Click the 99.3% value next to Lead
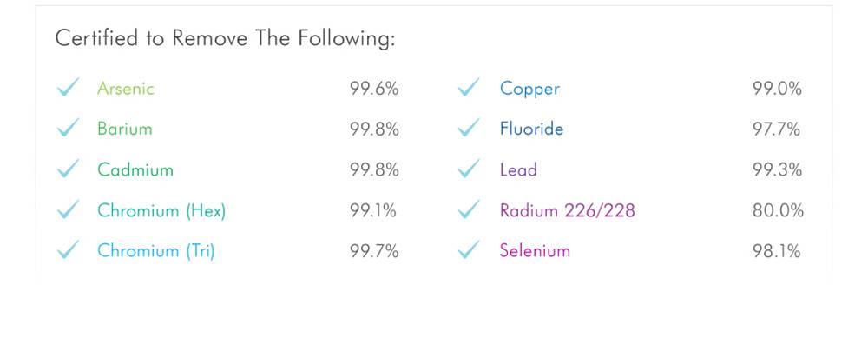The width and height of the screenshot is (868, 345). coord(777,169)
